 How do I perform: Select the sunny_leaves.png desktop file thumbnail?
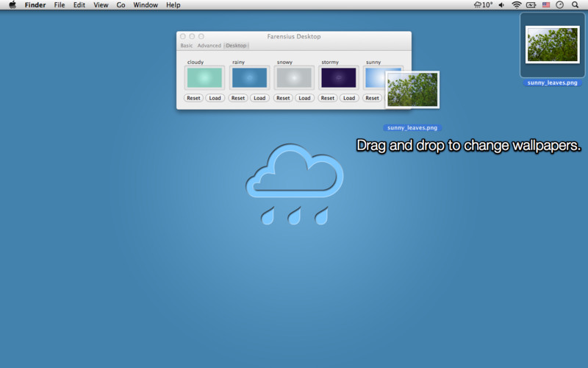pyautogui.click(x=553, y=45)
